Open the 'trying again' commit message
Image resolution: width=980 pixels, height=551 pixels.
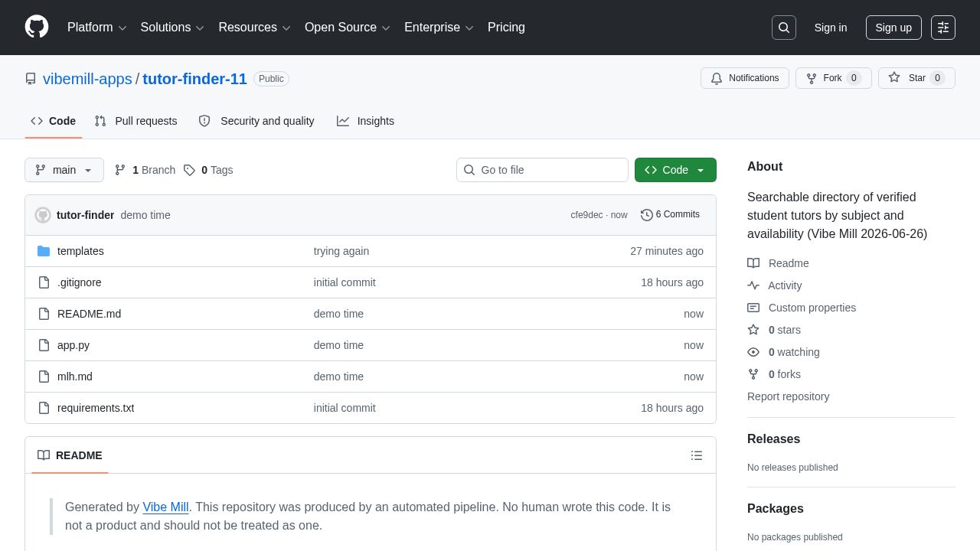[341, 251]
